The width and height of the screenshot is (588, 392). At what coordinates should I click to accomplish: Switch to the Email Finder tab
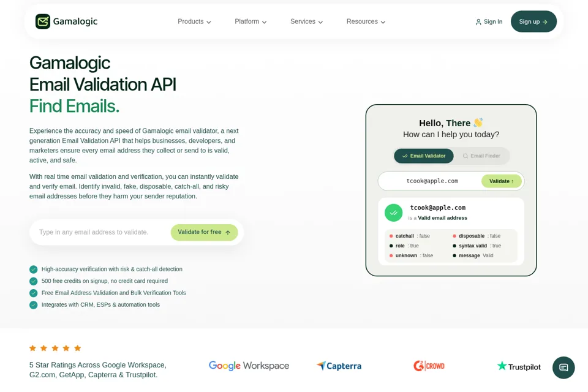(481, 156)
